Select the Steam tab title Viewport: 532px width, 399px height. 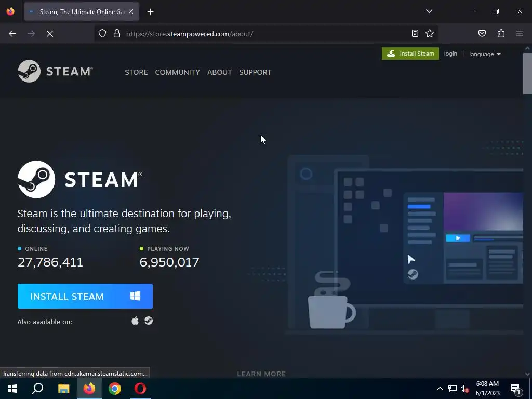point(83,11)
